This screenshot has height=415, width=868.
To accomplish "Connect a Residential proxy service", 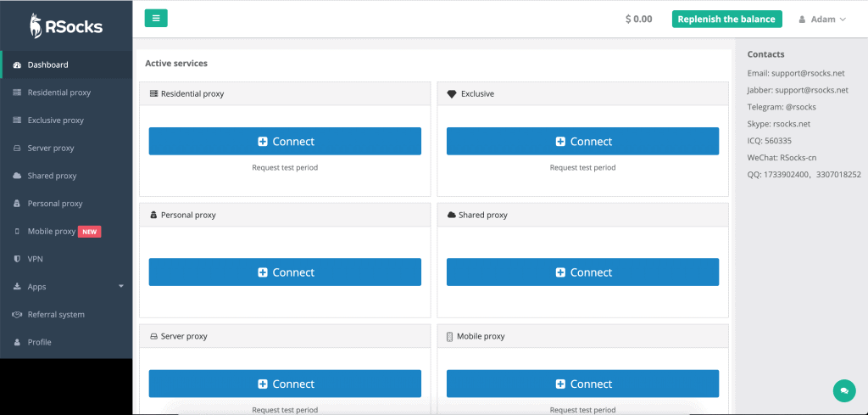I will pyautogui.click(x=285, y=141).
